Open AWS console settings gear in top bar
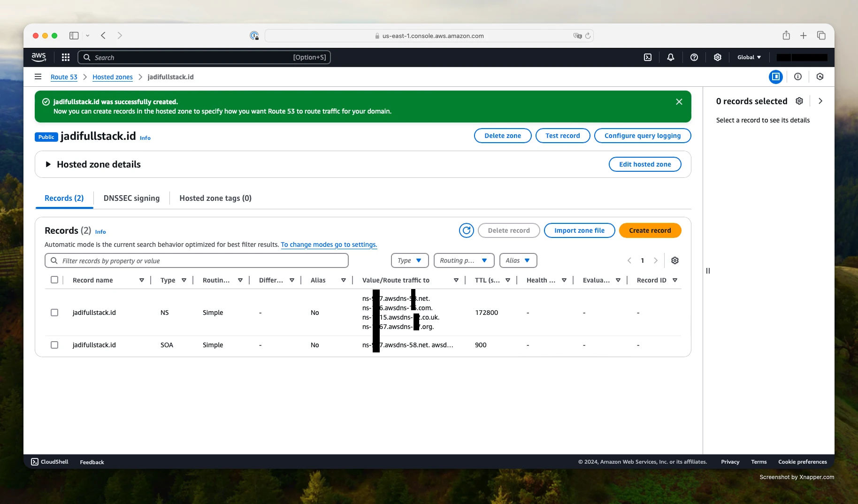Screen dimensions: 858x504 [x=718, y=57]
